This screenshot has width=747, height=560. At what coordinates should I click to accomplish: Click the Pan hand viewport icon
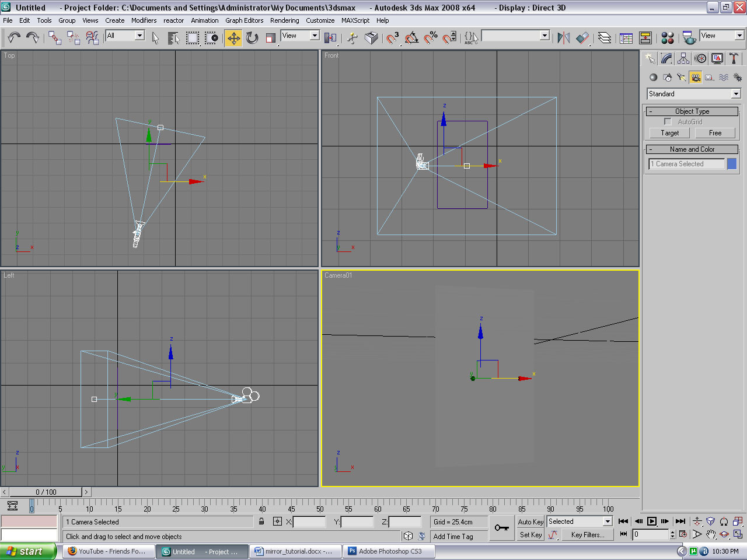(x=710, y=534)
